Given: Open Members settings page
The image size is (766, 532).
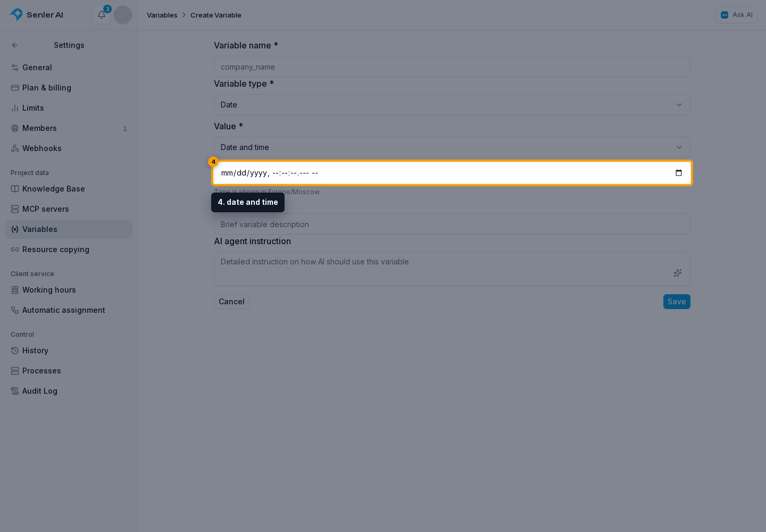Looking at the screenshot, I should point(69,128).
